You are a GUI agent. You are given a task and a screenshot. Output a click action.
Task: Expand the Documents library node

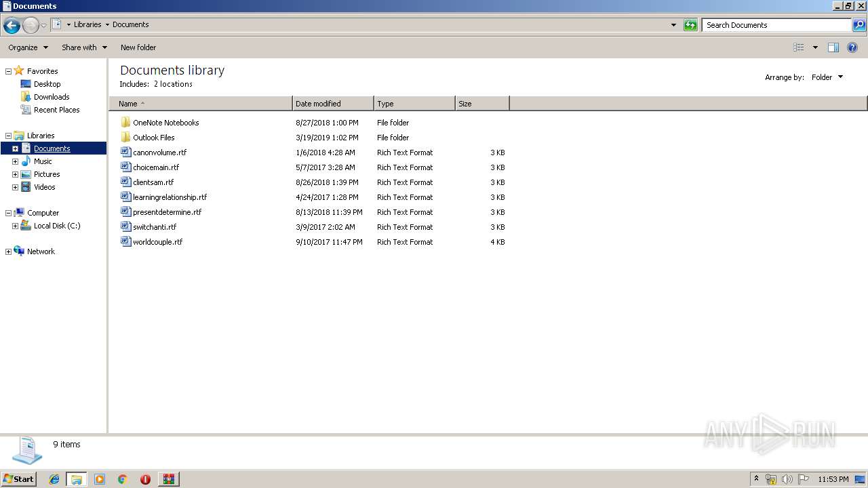tap(15, 148)
